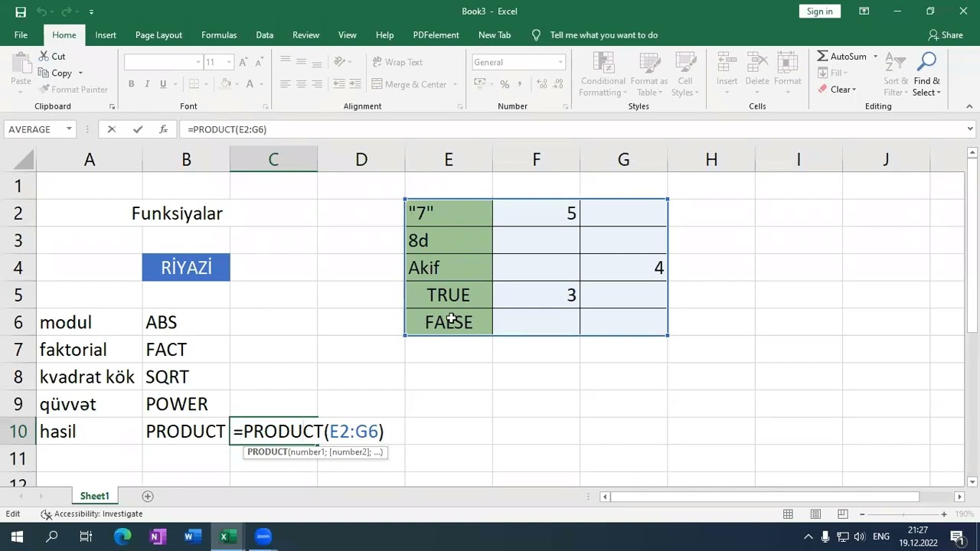Click Tell me what you want to do
Screen dimensions: 980x551
click(603, 35)
